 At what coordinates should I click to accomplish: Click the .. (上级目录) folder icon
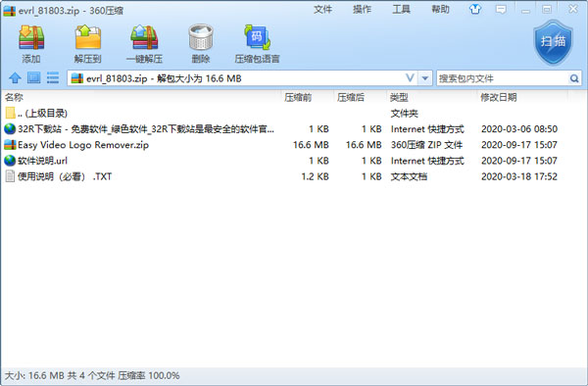coord(10,113)
